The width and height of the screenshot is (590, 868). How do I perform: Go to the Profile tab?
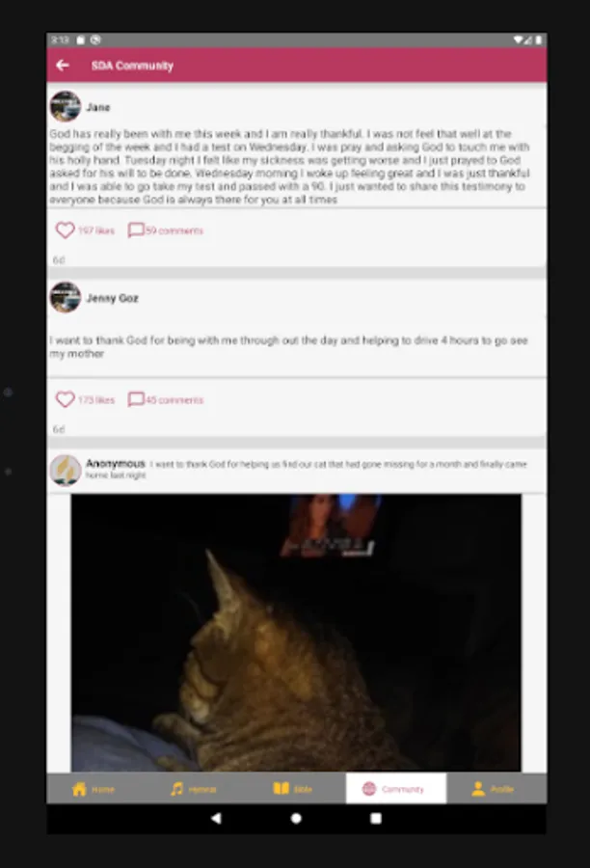(x=493, y=789)
